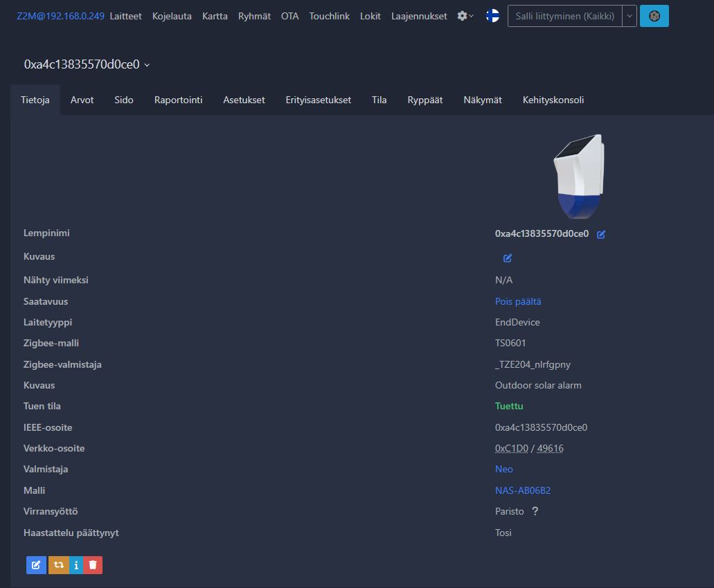The height and width of the screenshot is (588, 714).
Task: Click the power source question mark icon
Action: pyautogui.click(x=535, y=511)
